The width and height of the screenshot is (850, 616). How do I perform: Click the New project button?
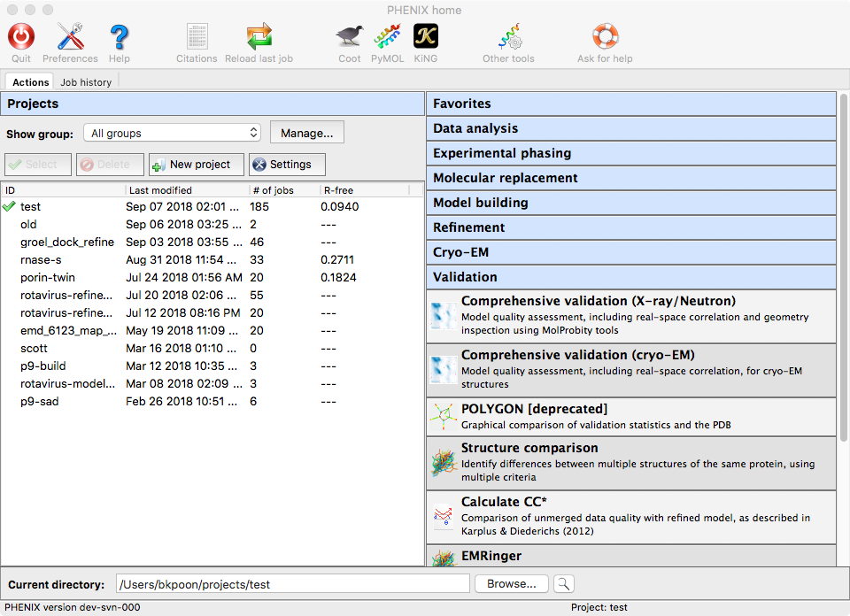pos(197,165)
